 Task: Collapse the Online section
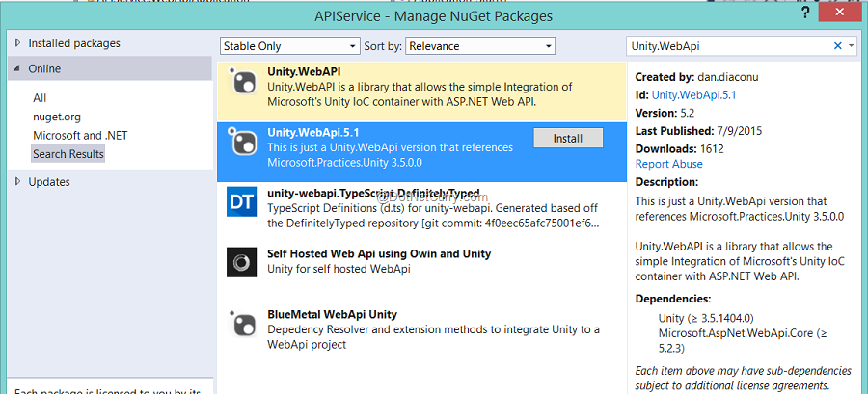point(17,68)
